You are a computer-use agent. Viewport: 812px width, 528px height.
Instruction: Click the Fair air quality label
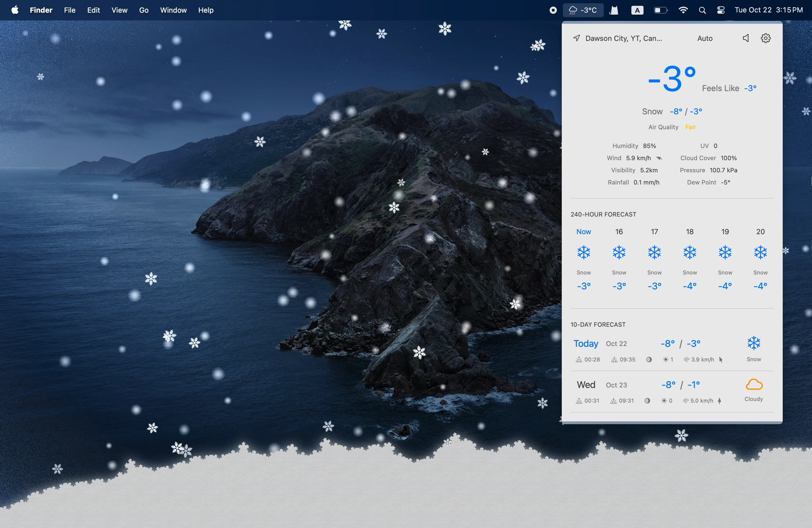click(691, 127)
